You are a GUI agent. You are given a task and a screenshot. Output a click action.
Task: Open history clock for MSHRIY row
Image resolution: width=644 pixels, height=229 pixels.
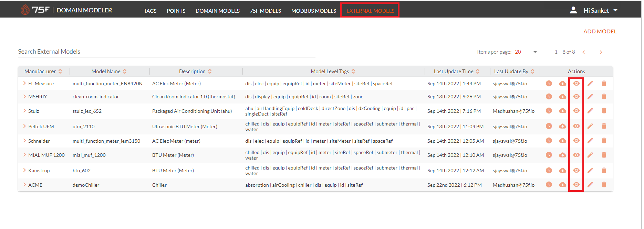[x=549, y=97]
